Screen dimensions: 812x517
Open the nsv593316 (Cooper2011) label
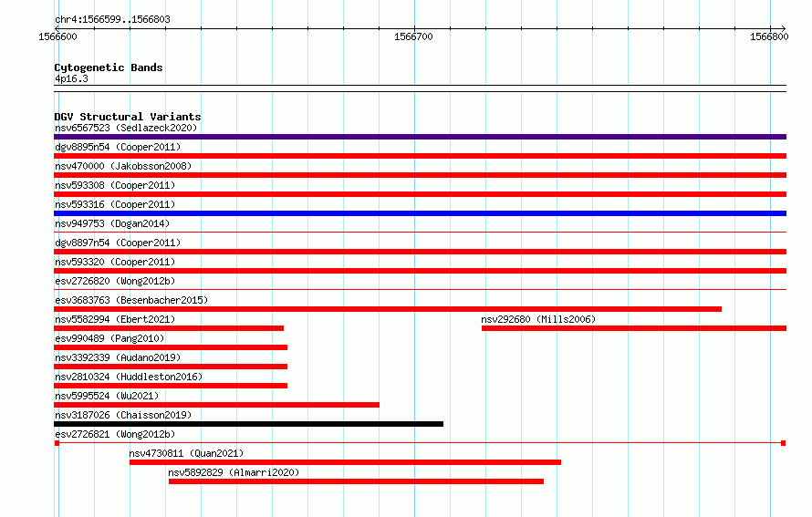tap(115, 204)
